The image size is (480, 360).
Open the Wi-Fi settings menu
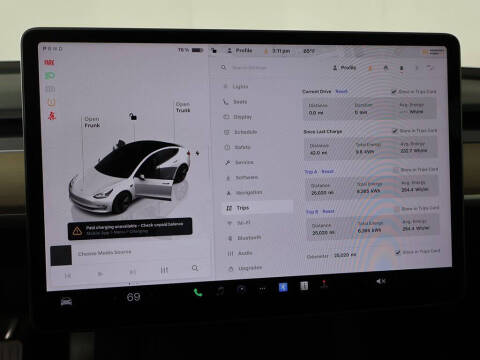(x=238, y=223)
